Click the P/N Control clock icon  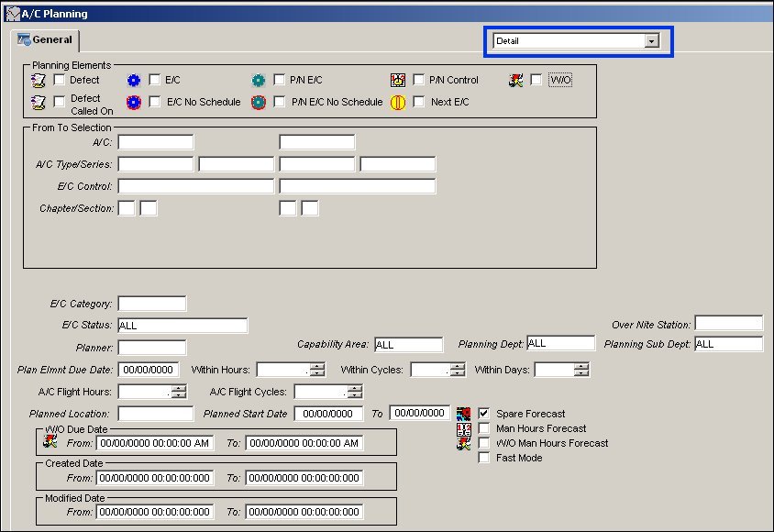pos(398,80)
